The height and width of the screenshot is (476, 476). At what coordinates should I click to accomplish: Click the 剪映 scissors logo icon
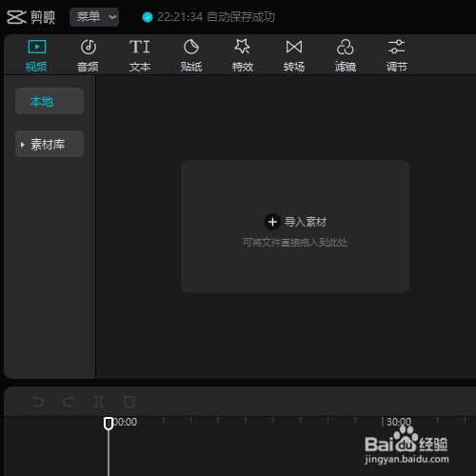coord(16,17)
